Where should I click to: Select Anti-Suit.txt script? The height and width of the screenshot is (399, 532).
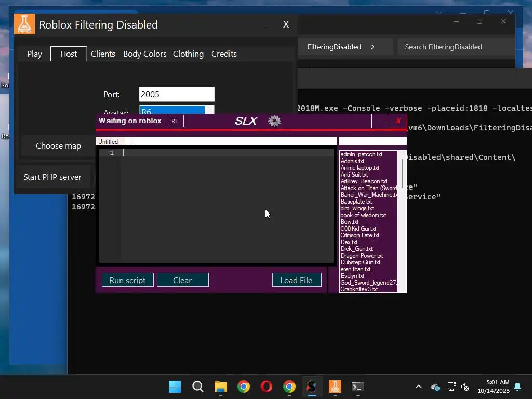(x=354, y=175)
